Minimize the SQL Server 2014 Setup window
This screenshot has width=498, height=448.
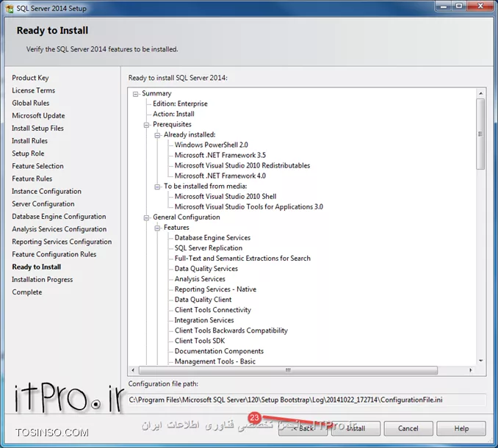(x=444, y=6)
